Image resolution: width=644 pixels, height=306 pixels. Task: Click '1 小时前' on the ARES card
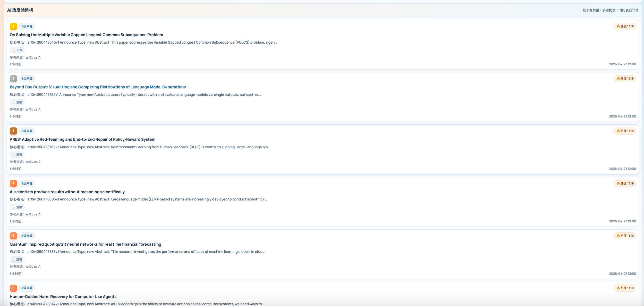[16, 169]
